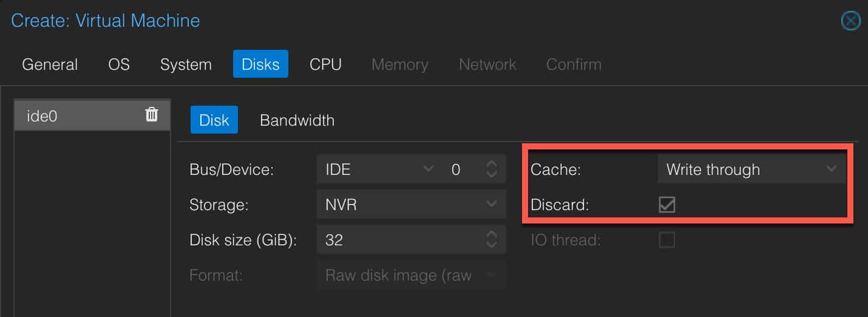
Task: Open the System tab
Action: click(x=186, y=64)
